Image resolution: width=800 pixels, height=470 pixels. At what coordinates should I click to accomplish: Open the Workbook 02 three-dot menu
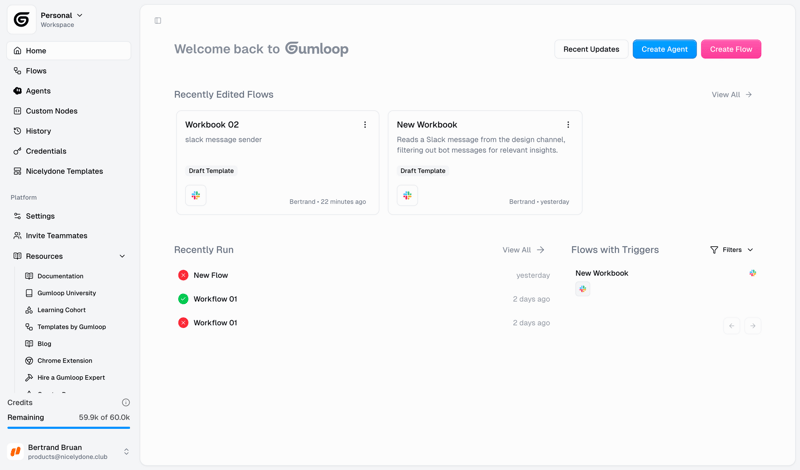tap(365, 125)
